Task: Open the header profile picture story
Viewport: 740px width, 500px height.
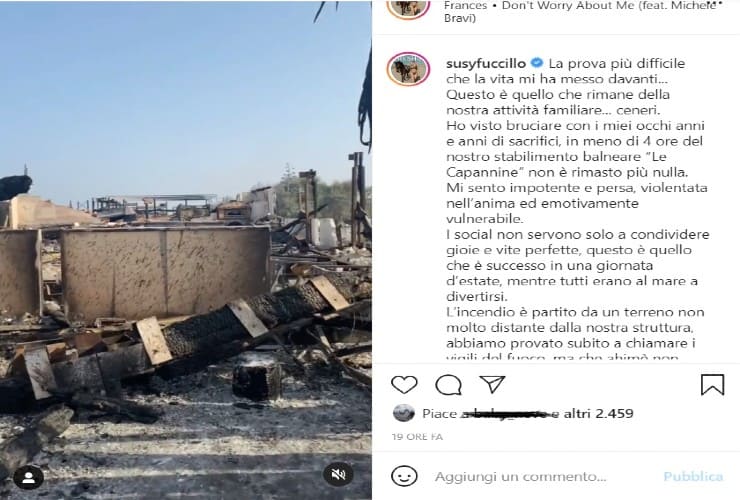Action: tap(408, 6)
